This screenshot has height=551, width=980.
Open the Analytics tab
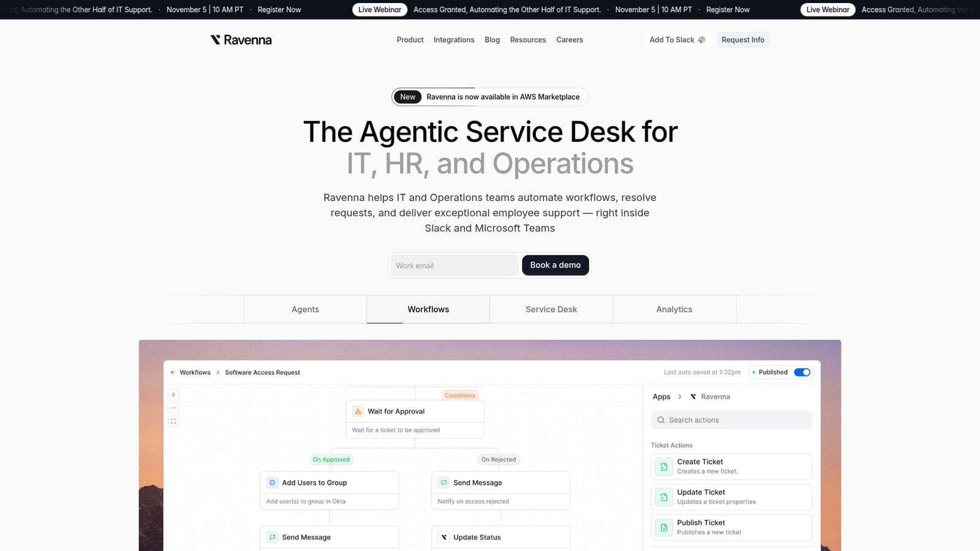click(x=674, y=309)
